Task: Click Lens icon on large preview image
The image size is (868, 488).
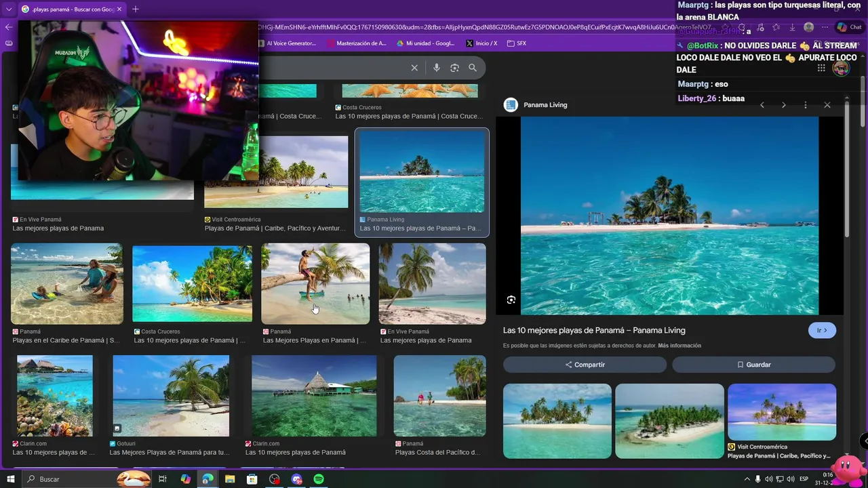Action: (511, 300)
